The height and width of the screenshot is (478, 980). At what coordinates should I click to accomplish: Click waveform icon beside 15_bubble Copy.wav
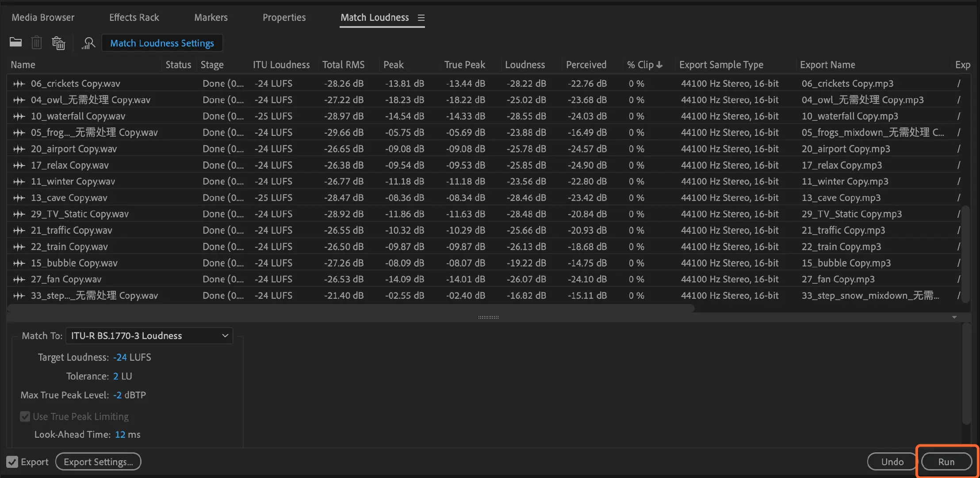pos(19,263)
